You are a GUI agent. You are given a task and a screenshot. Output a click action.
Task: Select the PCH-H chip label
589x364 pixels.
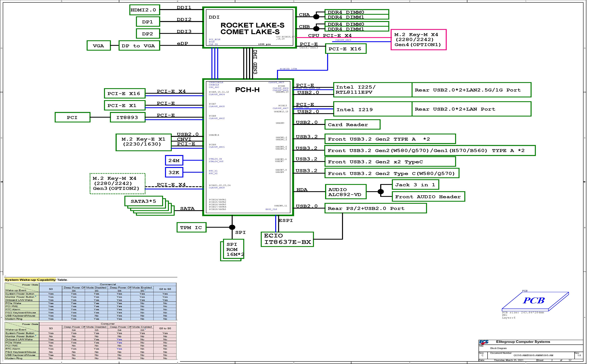coord(247,90)
